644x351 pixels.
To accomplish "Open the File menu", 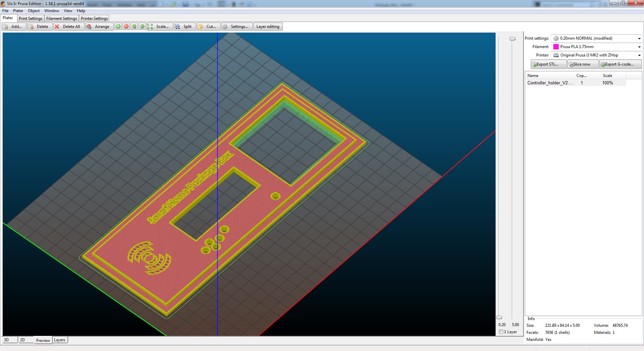I will (x=5, y=11).
